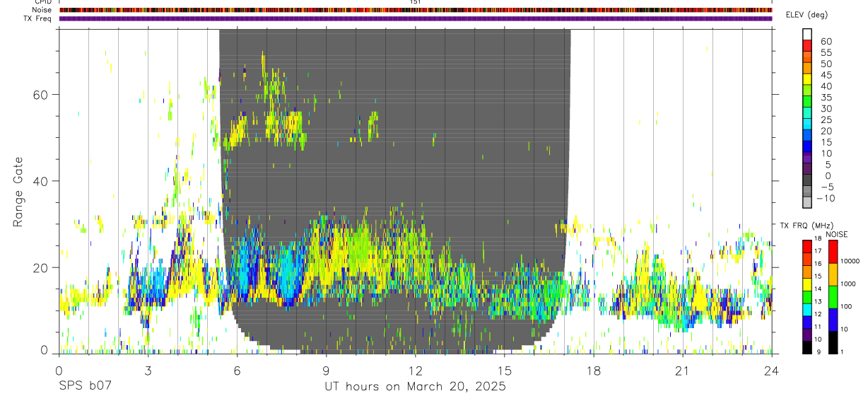Click the dark gray segment of ELEV colorbar

click(x=807, y=180)
